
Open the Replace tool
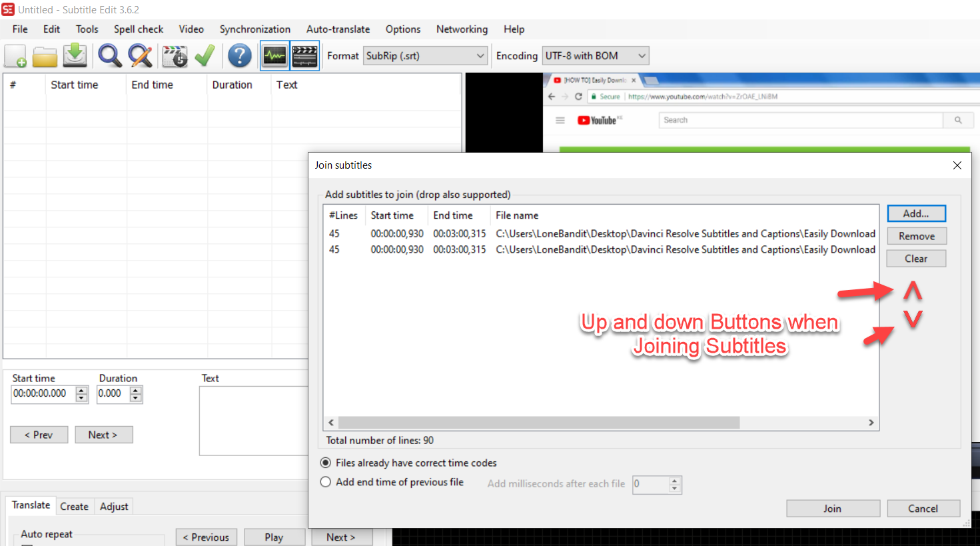point(140,55)
